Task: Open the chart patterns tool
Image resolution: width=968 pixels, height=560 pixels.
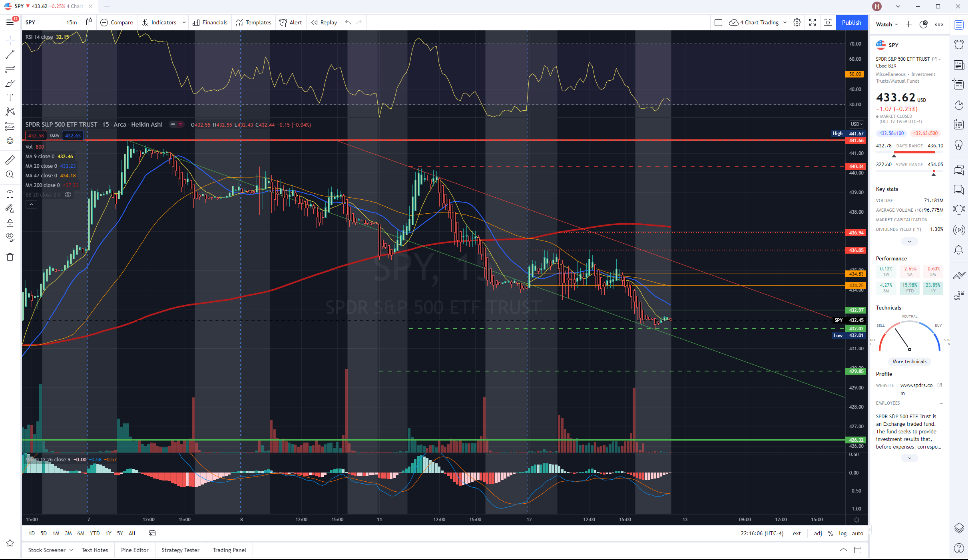Action: point(10,112)
